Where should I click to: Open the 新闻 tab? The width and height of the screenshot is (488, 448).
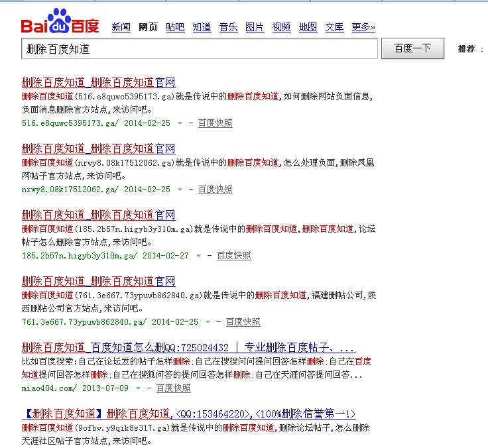coord(121,27)
